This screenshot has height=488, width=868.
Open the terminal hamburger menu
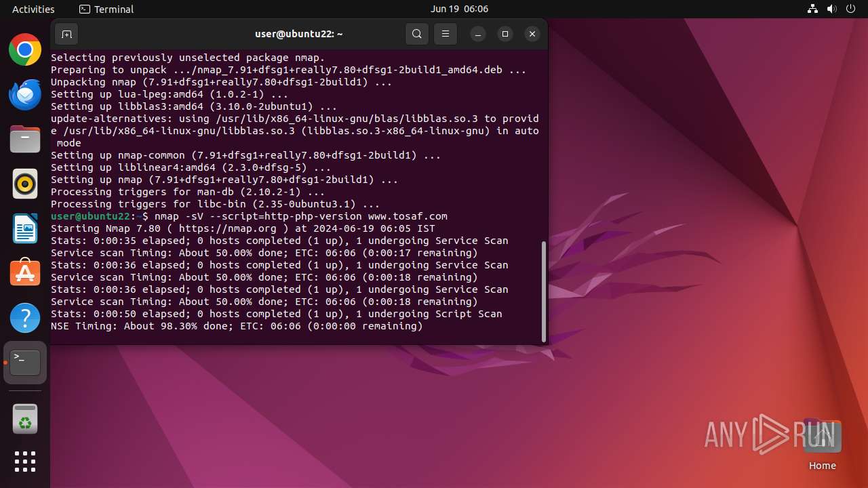click(x=446, y=34)
